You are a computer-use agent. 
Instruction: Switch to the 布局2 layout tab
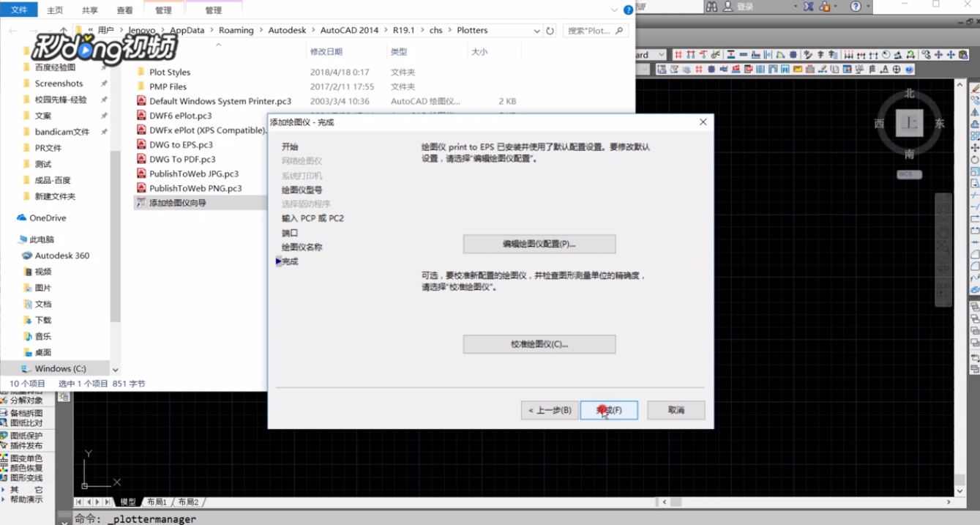coord(188,502)
